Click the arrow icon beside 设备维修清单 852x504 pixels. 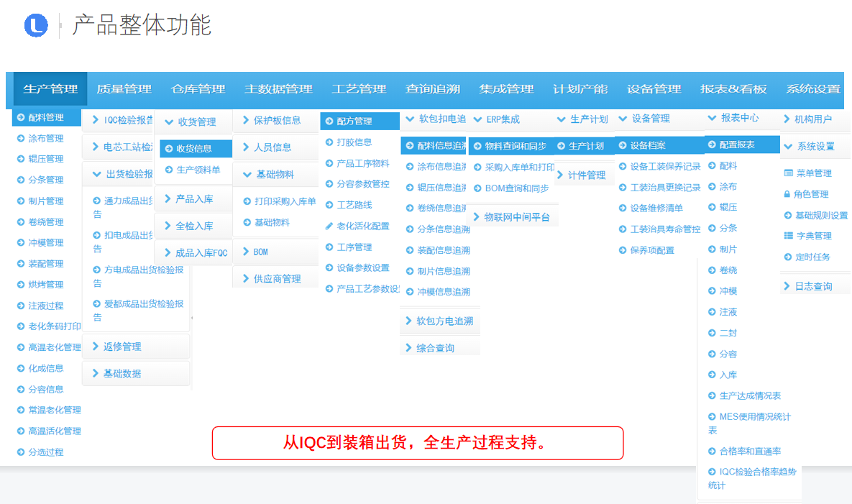(623, 209)
